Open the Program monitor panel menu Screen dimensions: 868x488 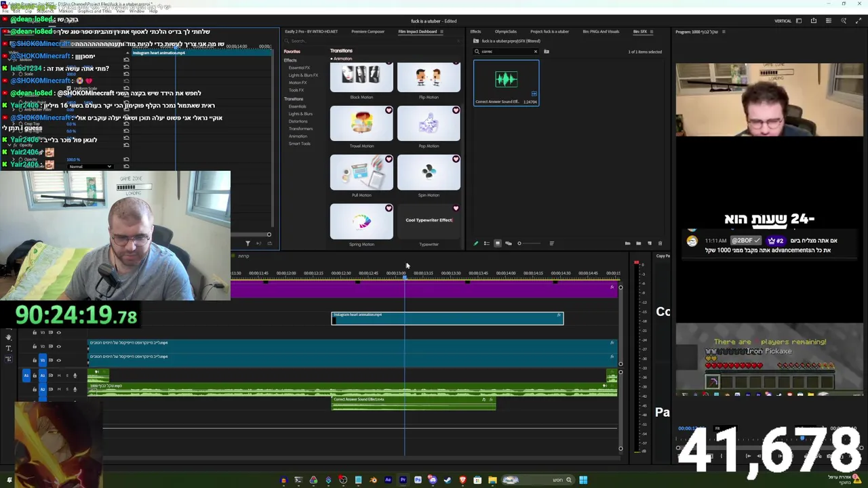723,31
